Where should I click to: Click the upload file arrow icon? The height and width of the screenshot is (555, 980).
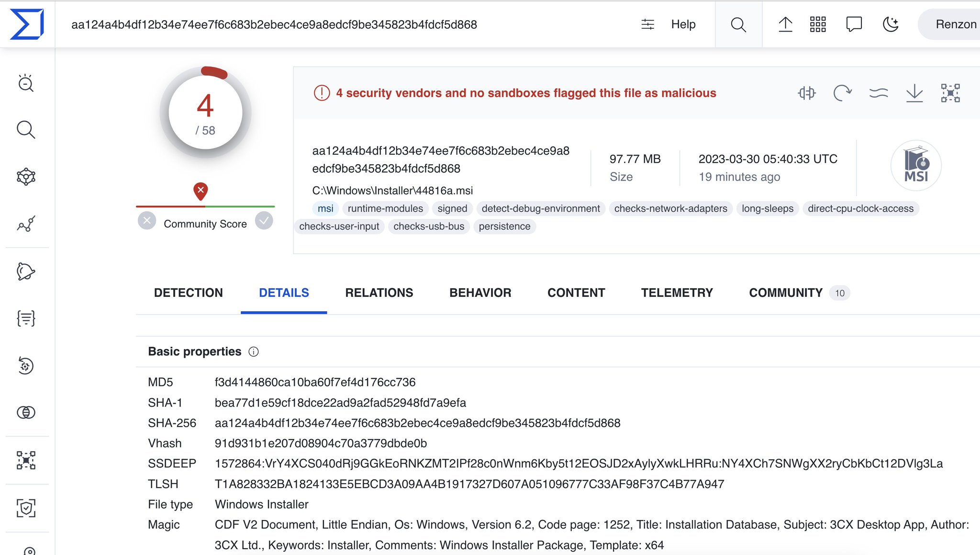pos(785,24)
